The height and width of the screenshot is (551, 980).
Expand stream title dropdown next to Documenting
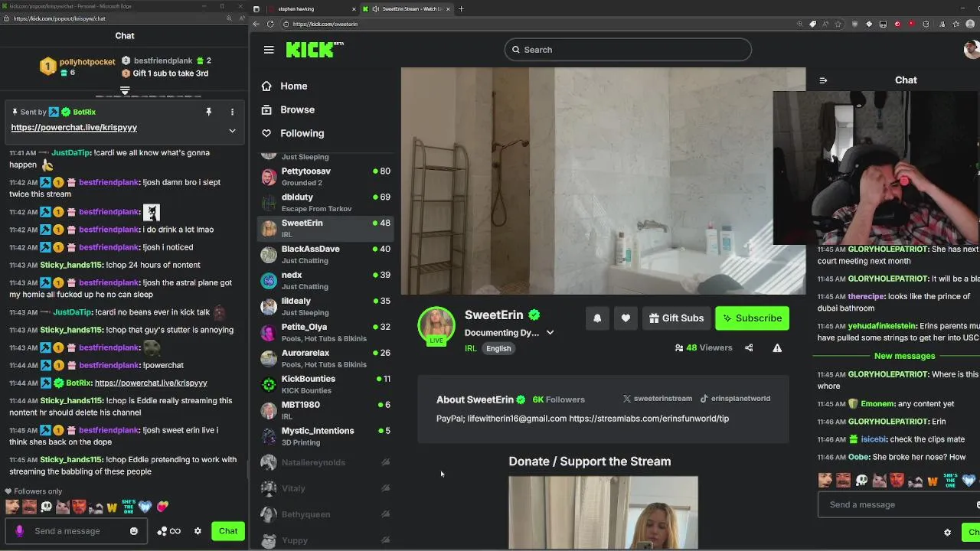click(550, 333)
